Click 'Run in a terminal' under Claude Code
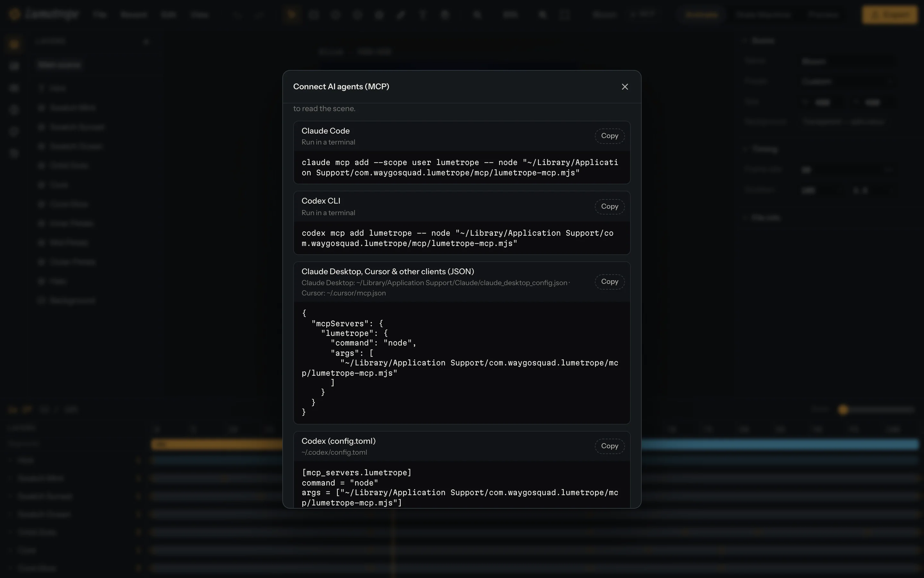Image resolution: width=924 pixels, height=578 pixels. [328, 142]
